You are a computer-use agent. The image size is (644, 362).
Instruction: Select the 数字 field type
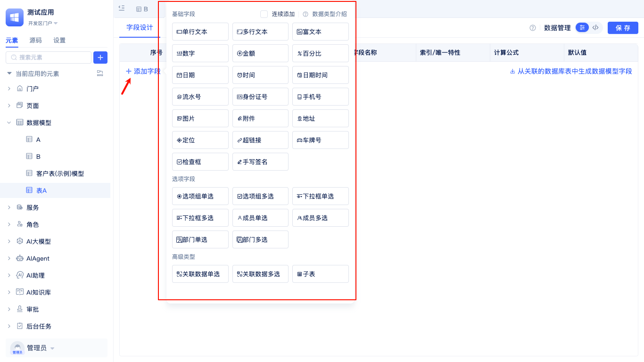click(200, 53)
